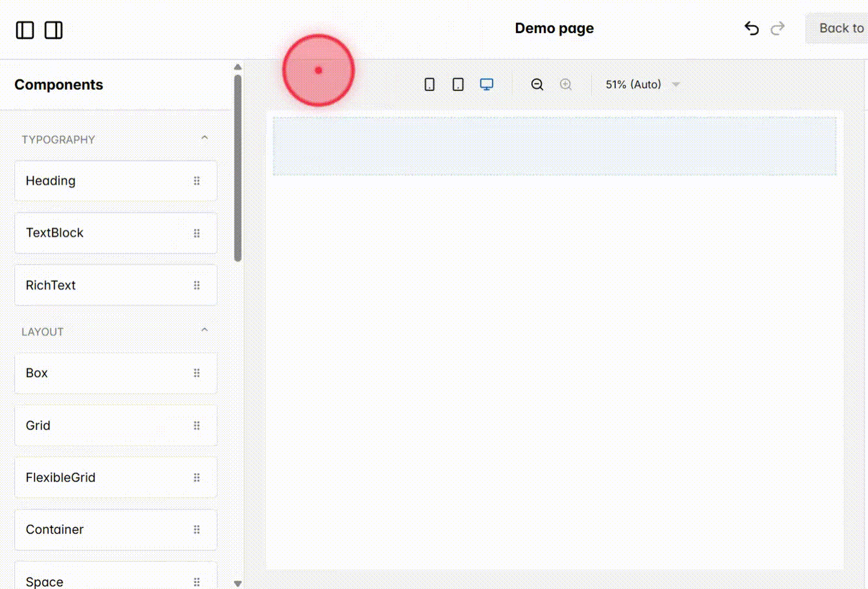Image resolution: width=868 pixels, height=589 pixels.
Task: Open the 51% (Auto) zoom level dropdown
Action: tap(642, 84)
